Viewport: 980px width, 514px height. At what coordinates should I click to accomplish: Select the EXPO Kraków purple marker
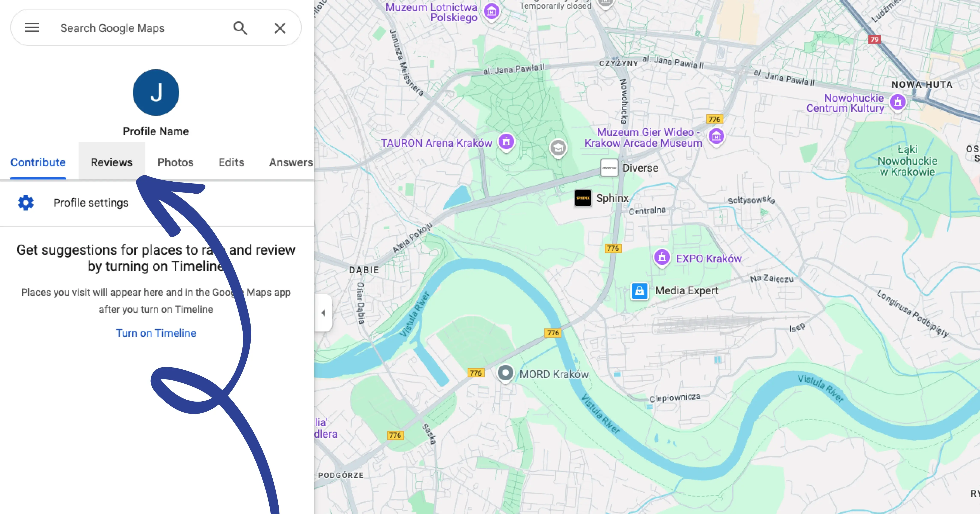click(x=662, y=257)
